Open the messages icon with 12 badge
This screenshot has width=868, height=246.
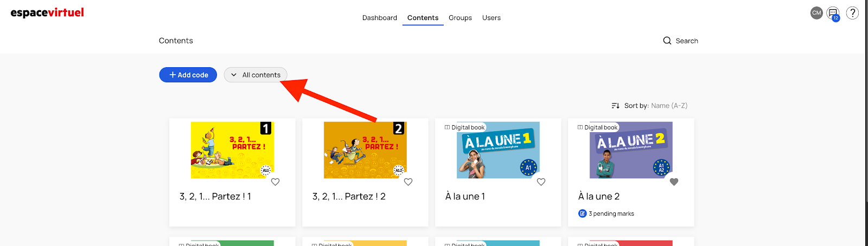(833, 13)
